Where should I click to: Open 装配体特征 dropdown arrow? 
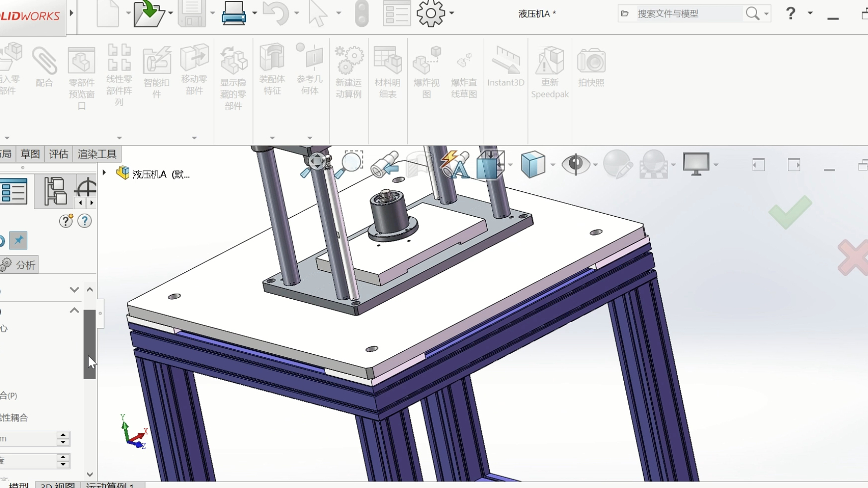272,138
